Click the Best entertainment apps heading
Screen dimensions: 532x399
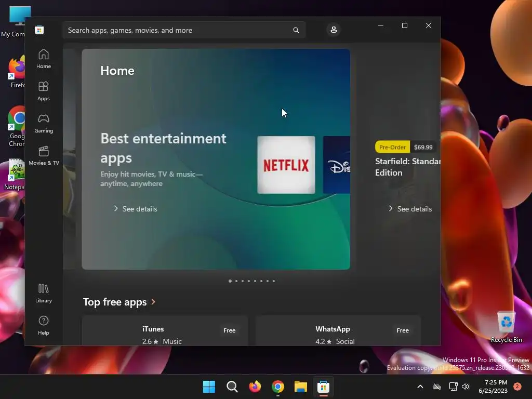tap(163, 148)
